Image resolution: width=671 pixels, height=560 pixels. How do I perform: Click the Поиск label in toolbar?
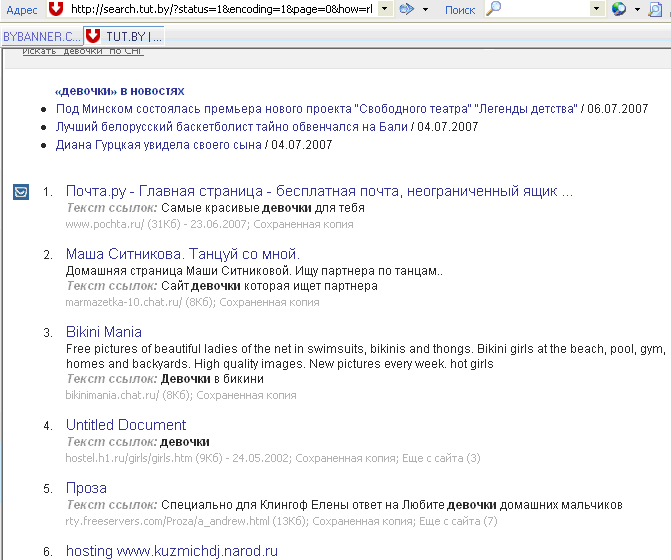pyautogui.click(x=460, y=10)
